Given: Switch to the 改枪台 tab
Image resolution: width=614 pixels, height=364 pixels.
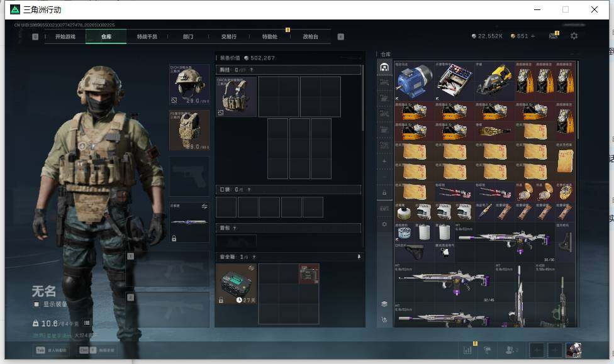Looking at the screenshot, I should pyautogui.click(x=311, y=37).
